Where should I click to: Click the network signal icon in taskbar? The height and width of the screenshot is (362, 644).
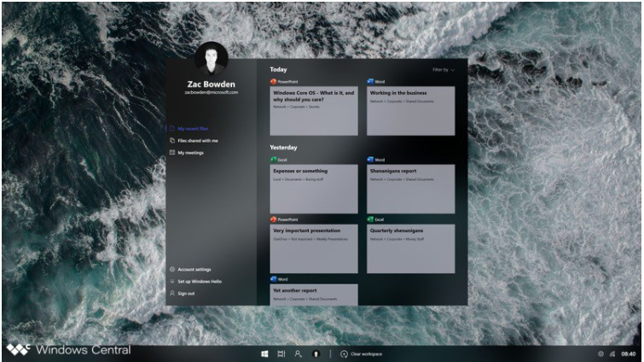point(612,353)
